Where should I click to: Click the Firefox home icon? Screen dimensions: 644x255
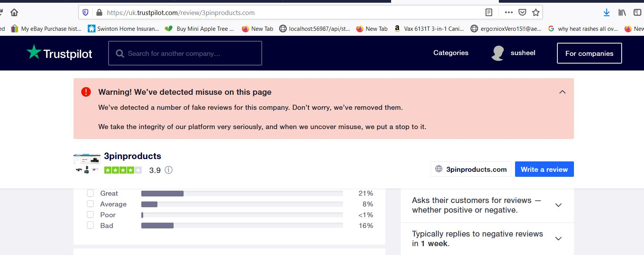(x=14, y=13)
